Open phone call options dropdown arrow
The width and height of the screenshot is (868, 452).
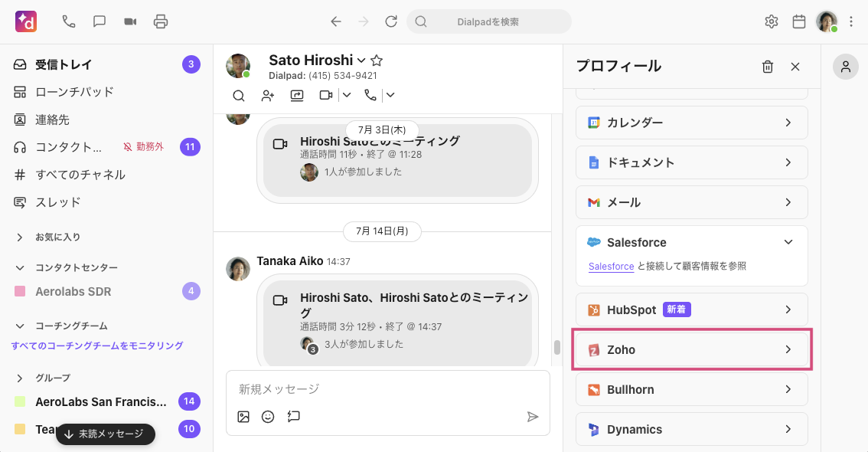point(390,95)
